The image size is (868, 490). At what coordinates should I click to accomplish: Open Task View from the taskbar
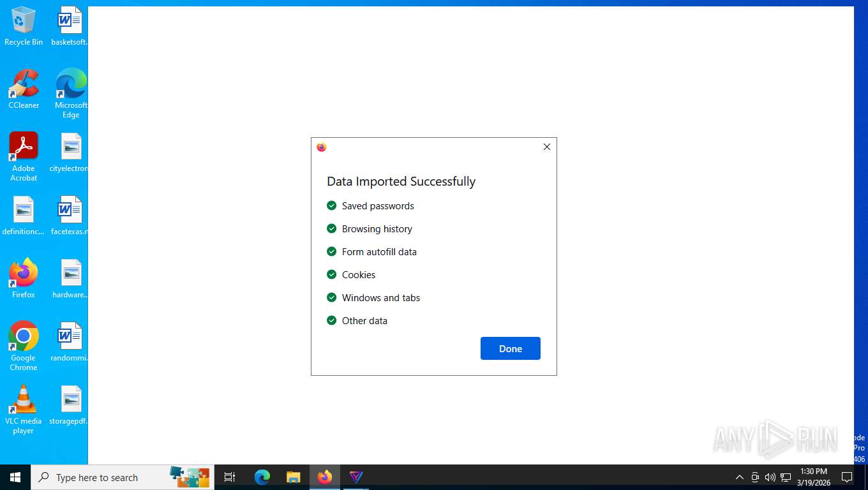230,477
